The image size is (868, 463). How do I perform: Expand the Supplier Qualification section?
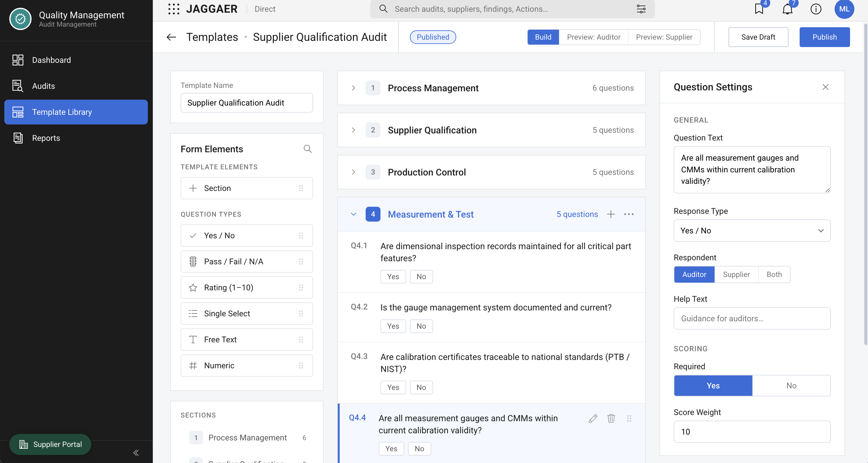click(x=353, y=130)
